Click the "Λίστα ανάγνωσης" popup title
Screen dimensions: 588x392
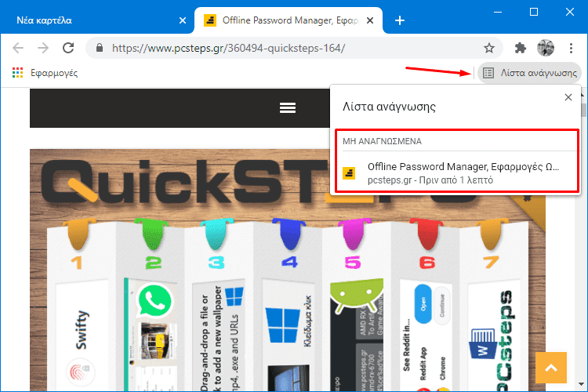[x=389, y=107]
